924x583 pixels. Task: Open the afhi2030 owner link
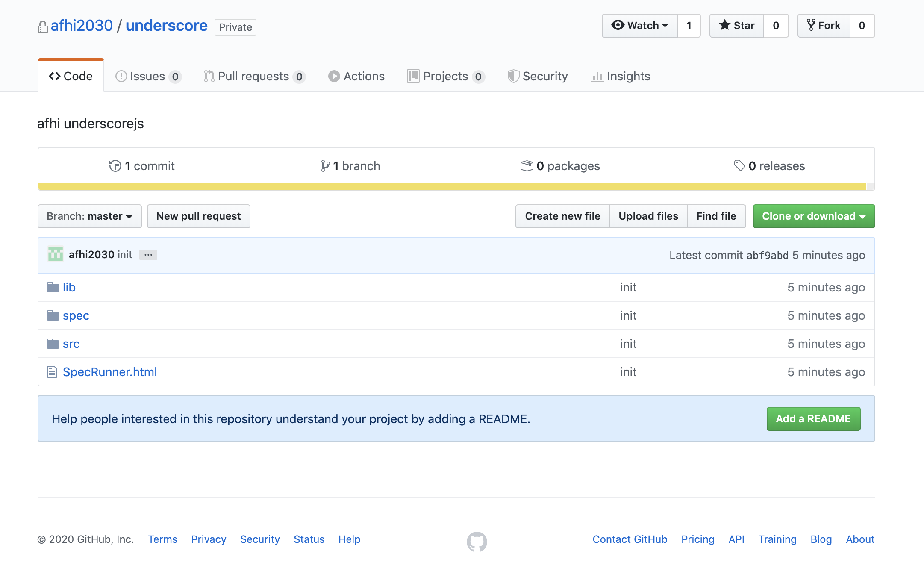coord(82,26)
